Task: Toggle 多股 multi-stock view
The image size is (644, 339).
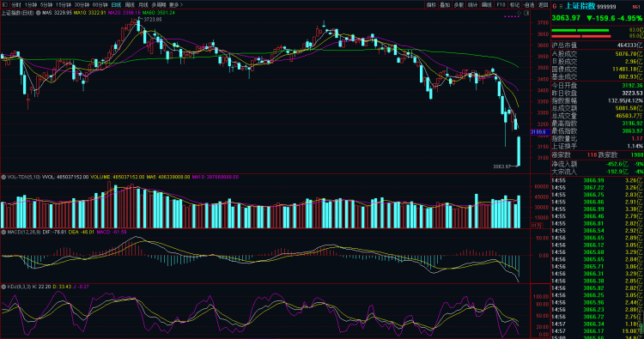Action: [459, 5]
